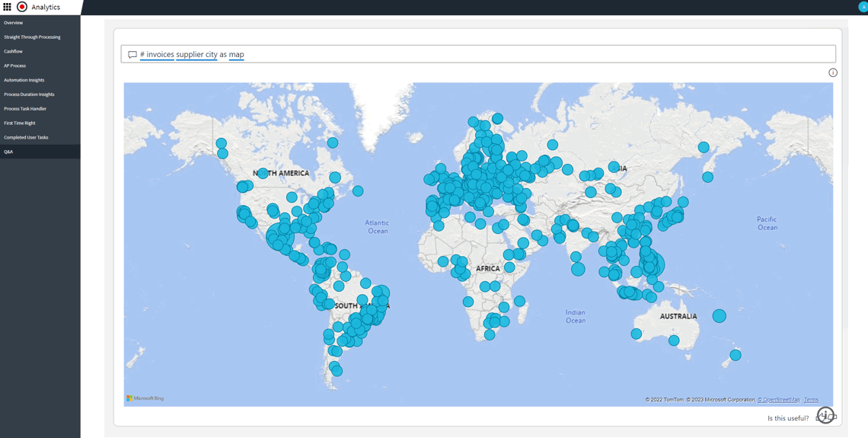Open the user avatar in top bar
The image size is (868, 438).
click(x=863, y=7)
